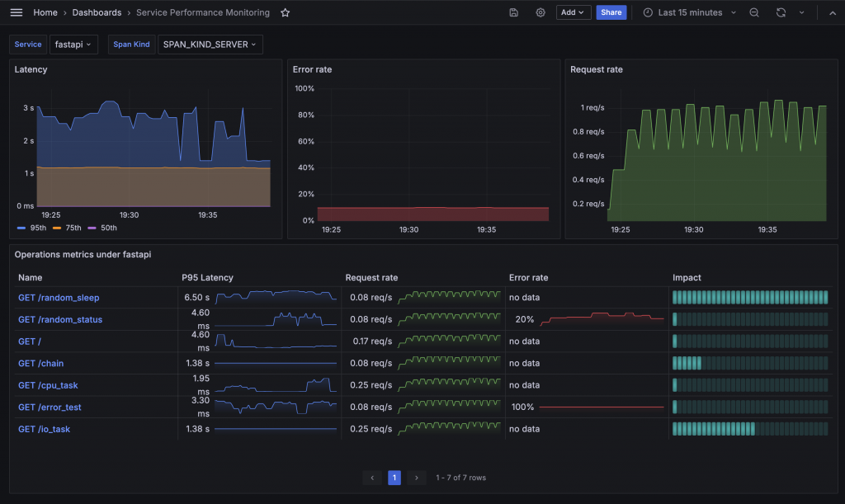Sort by Request rate column header
Screen dimensions: 845x504
pos(371,277)
